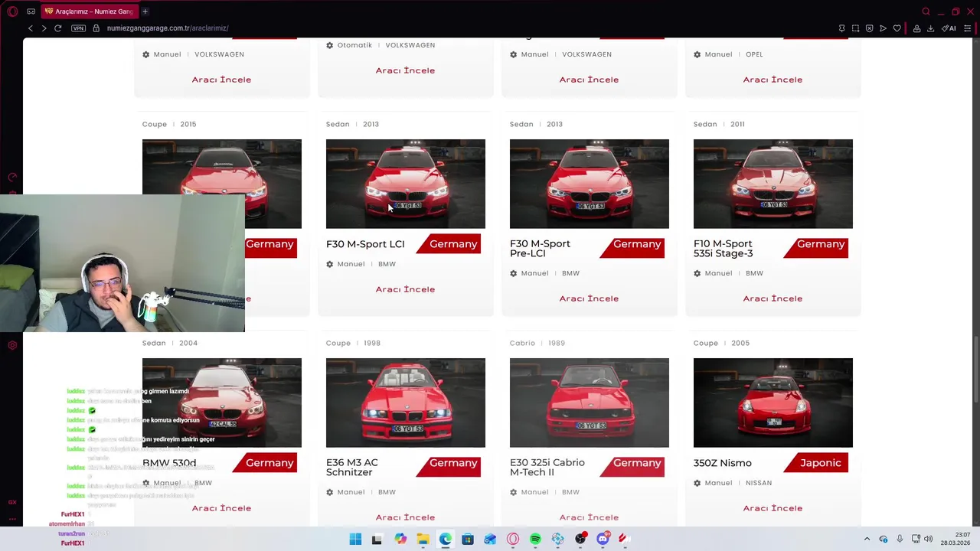Click the NISSAN brand label
980x551 pixels.
(759, 483)
